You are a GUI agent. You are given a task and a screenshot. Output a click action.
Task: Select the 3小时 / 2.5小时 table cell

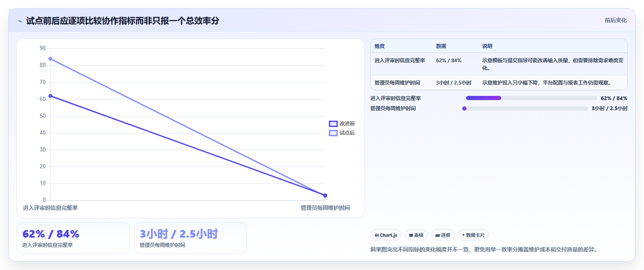(x=454, y=83)
